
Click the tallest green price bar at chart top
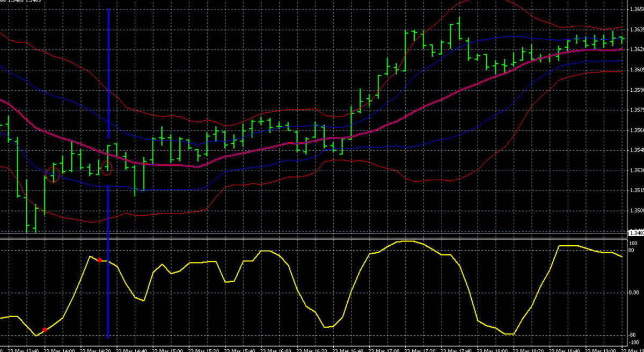(x=459, y=28)
